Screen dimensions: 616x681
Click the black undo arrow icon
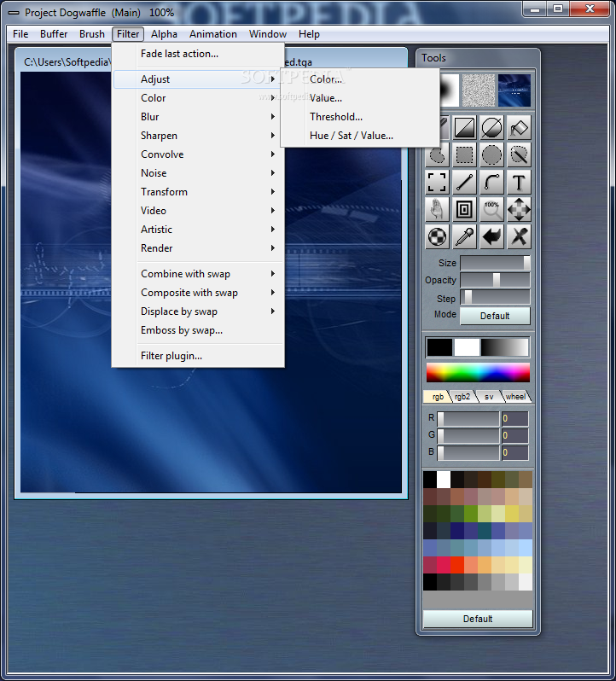coord(491,237)
